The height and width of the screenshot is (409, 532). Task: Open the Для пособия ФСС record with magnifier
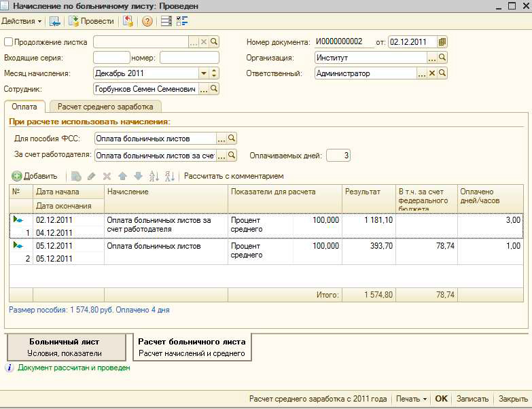pos(232,139)
